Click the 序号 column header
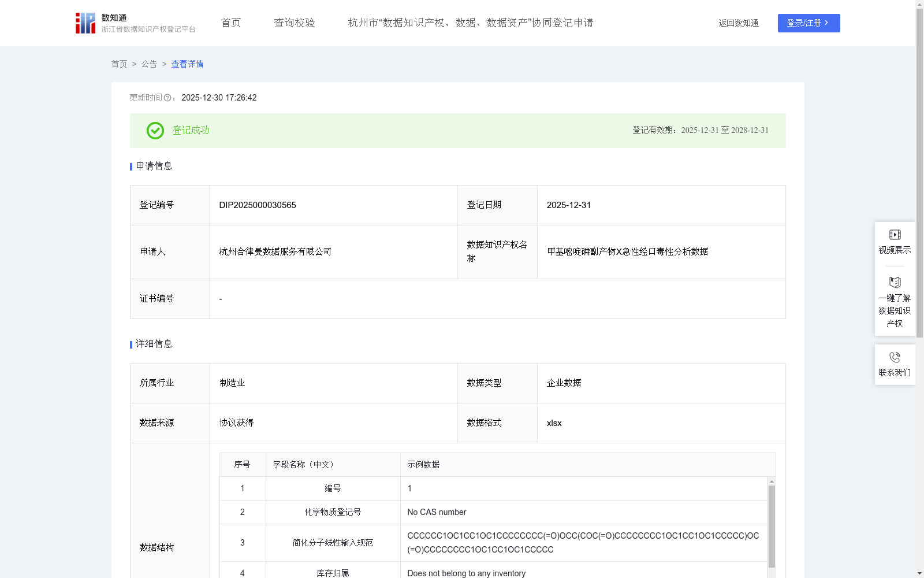The width and height of the screenshot is (924, 578). (243, 465)
